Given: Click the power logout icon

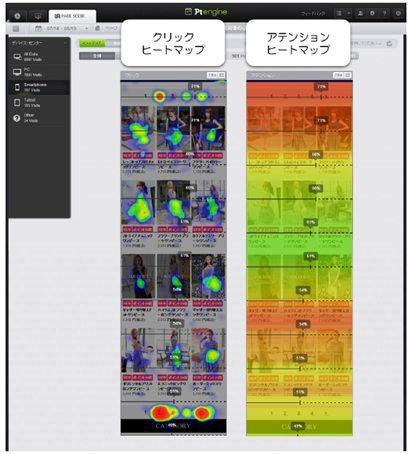Looking at the screenshot, I should [x=398, y=13].
